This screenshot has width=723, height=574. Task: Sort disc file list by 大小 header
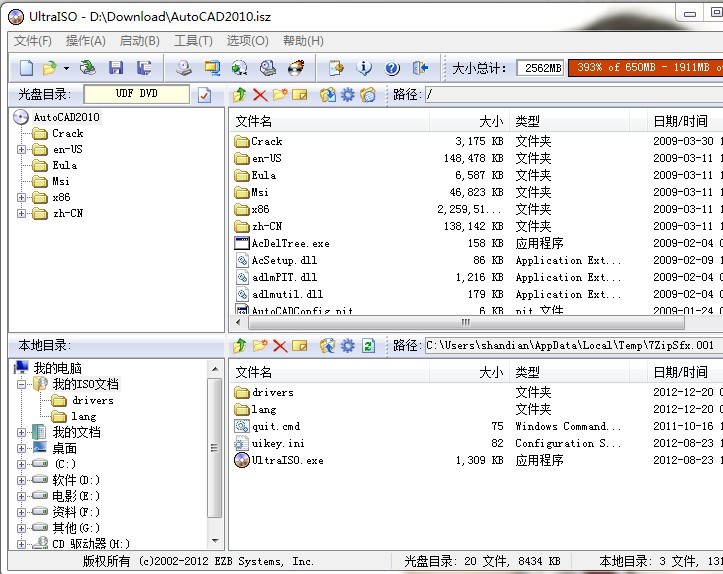click(469, 122)
